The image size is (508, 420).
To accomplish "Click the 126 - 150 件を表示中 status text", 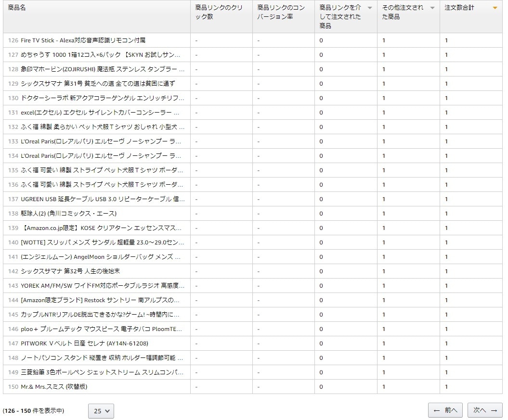I will click(33, 411).
